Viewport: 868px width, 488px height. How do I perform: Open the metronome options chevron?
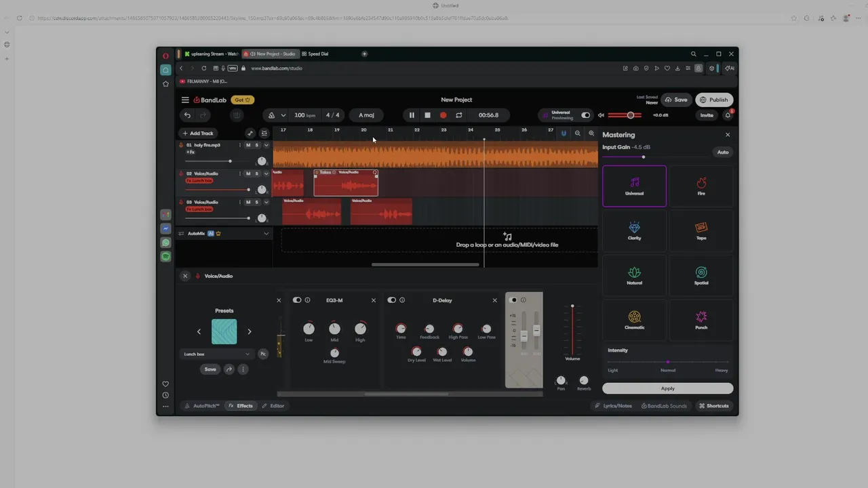pos(283,115)
